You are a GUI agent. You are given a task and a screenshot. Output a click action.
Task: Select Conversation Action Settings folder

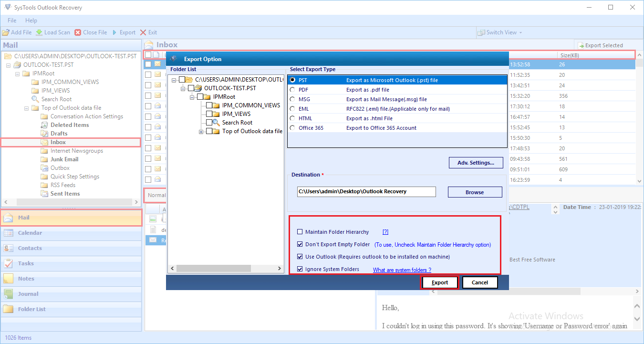click(x=87, y=116)
